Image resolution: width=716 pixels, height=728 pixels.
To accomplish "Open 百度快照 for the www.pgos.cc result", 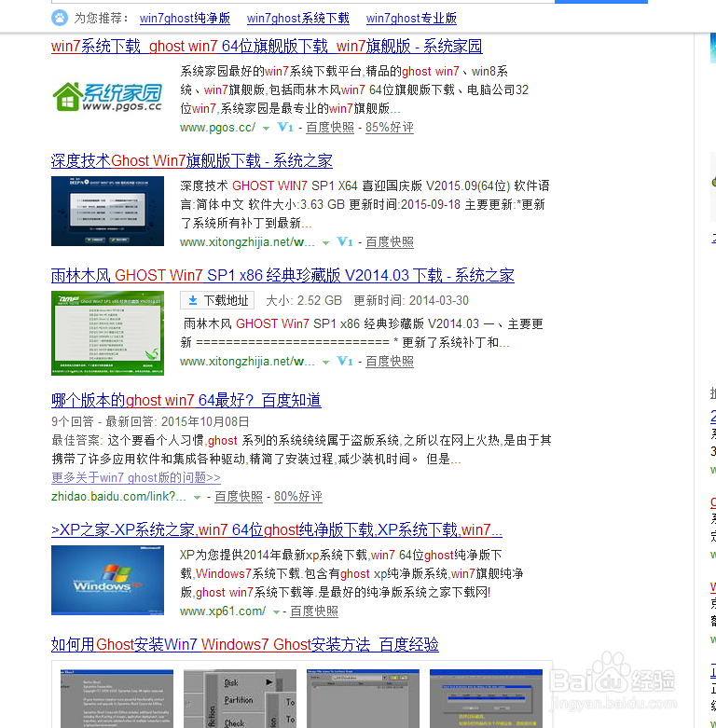I will [x=330, y=127].
